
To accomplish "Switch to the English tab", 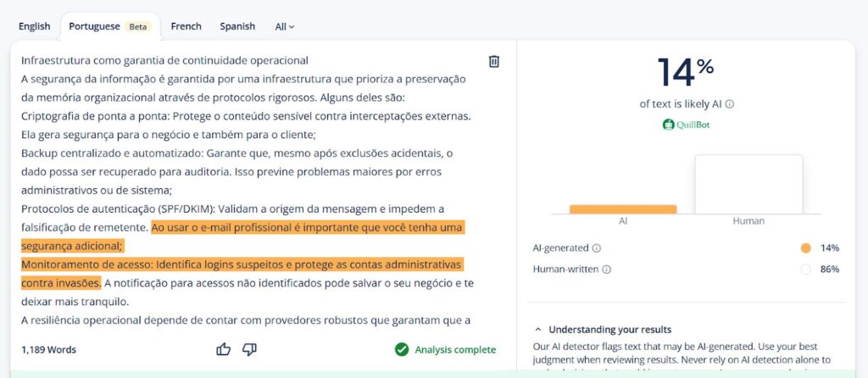I will 35,26.
